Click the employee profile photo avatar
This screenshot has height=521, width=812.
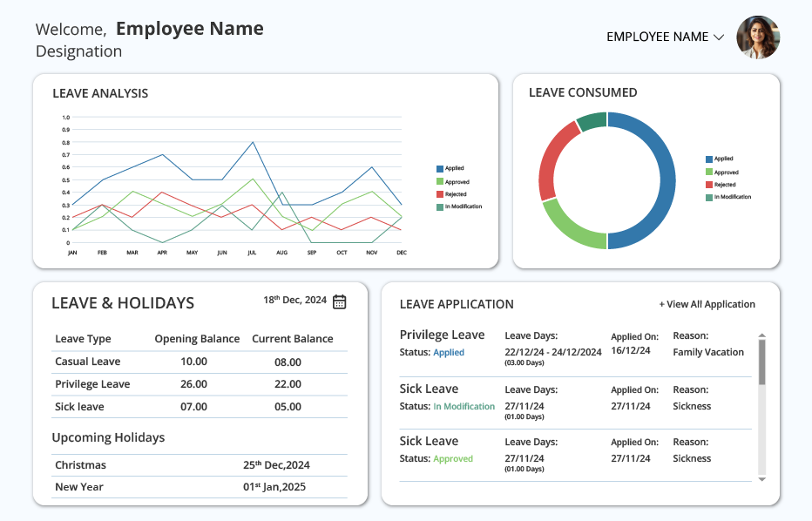pyautogui.click(x=758, y=37)
